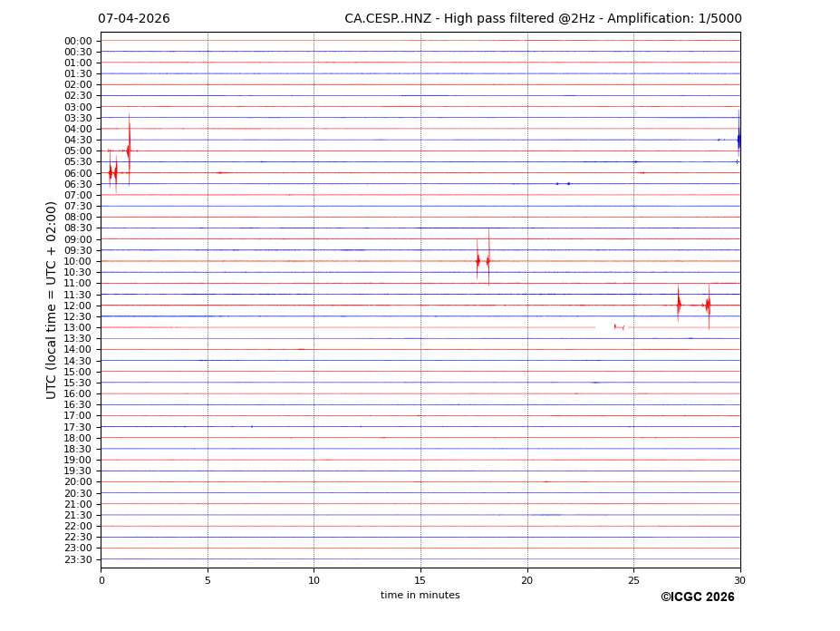Click the blue seismic spike on the 04:30 trace

(x=739, y=140)
